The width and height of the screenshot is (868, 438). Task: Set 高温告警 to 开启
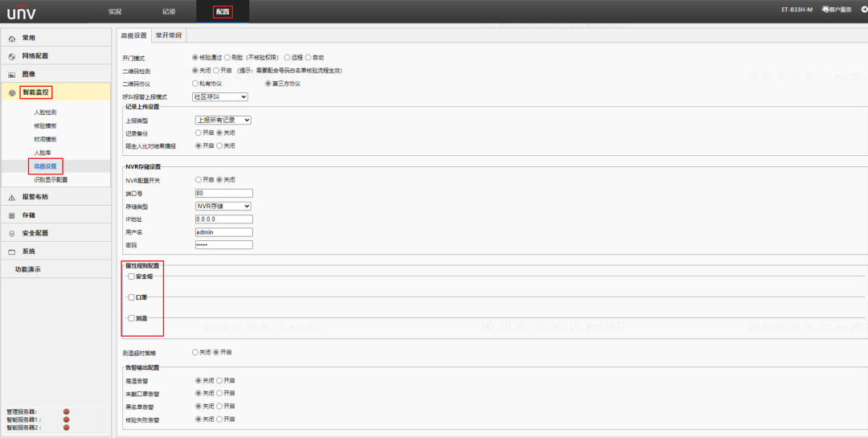pos(219,381)
